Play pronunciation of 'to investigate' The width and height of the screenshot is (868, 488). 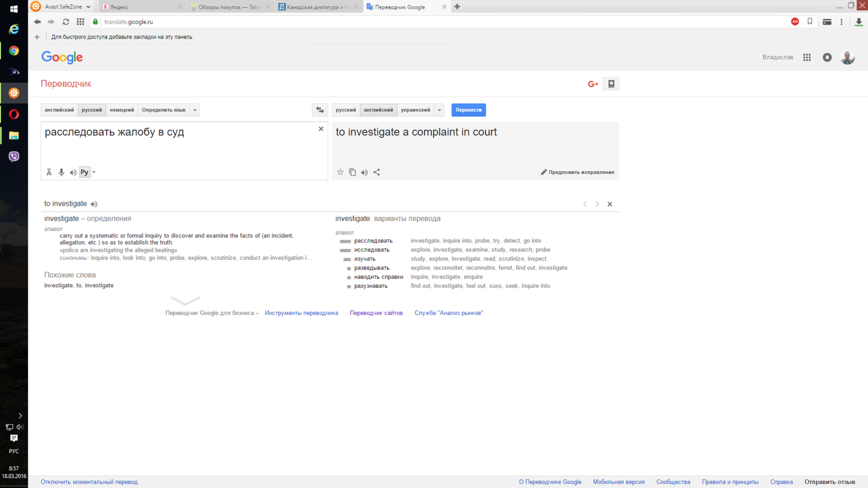pyautogui.click(x=94, y=204)
